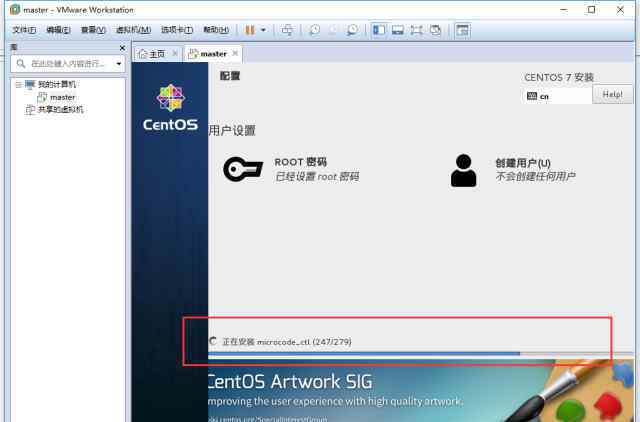Click the console view toolbar icon
The image size is (640, 422).
[x=462, y=30]
